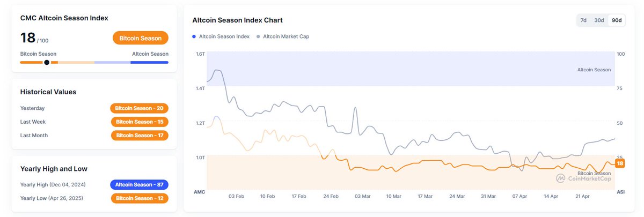Click the index slider's black position marker
The width and height of the screenshot is (644, 217).
click(47, 62)
